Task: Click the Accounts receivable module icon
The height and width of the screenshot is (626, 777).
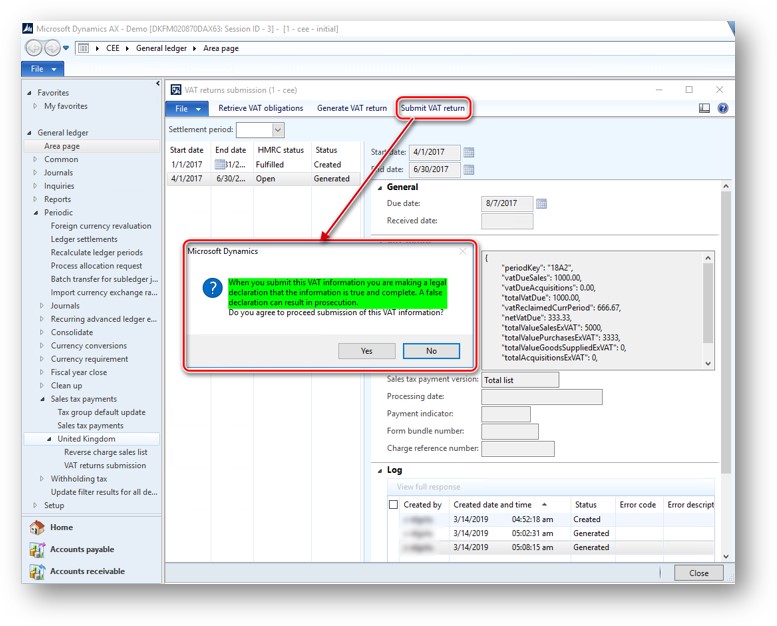Action: [37, 571]
